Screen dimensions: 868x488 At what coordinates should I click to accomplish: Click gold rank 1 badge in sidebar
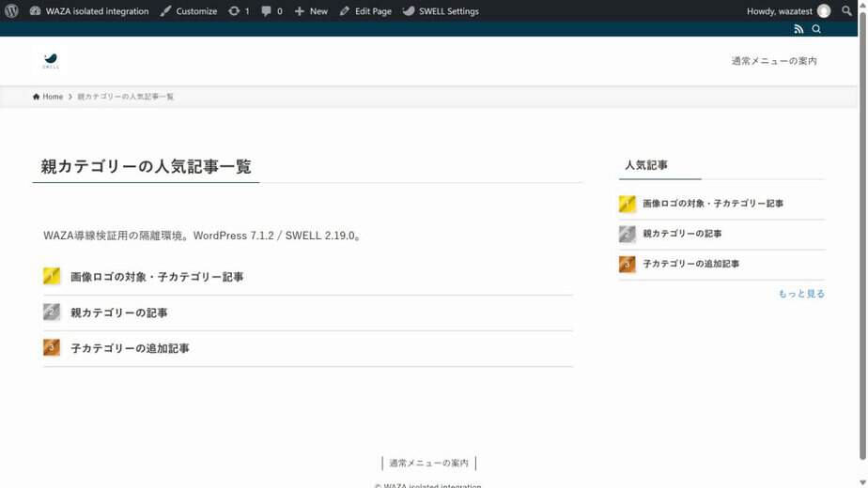click(628, 204)
